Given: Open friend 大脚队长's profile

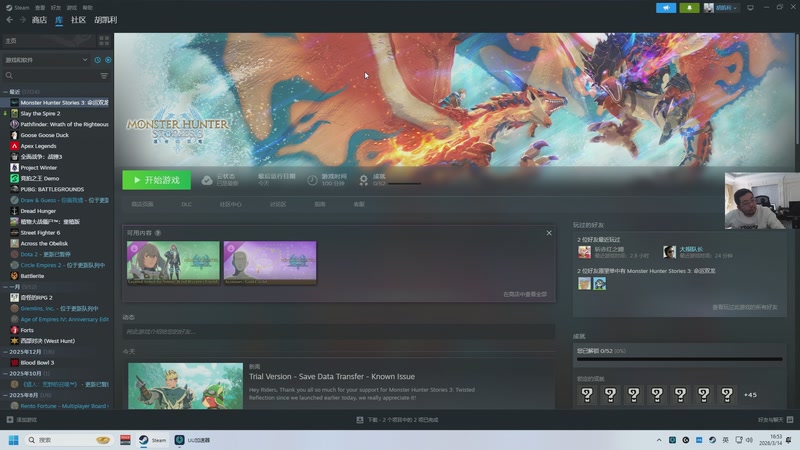Looking at the screenshot, I should 691,249.
